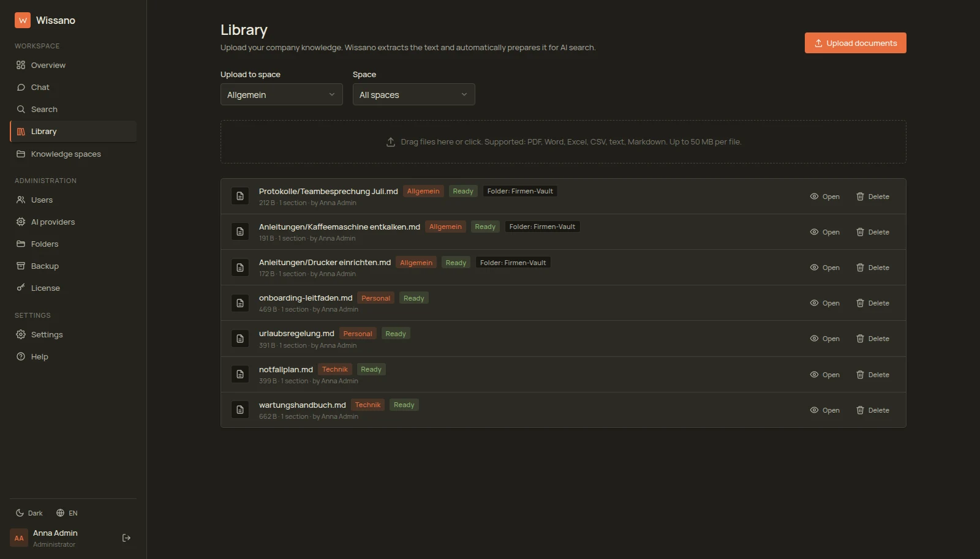Click the urlaubsregelung.md file name

point(296,334)
